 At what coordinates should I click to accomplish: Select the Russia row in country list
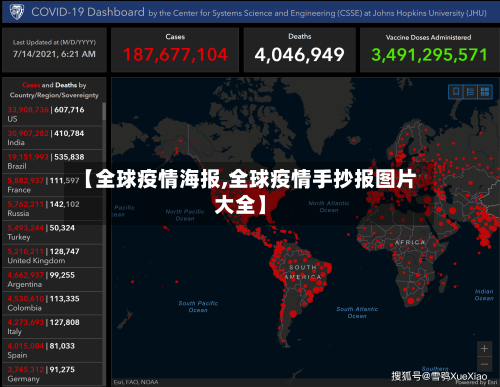tap(52, 209)
